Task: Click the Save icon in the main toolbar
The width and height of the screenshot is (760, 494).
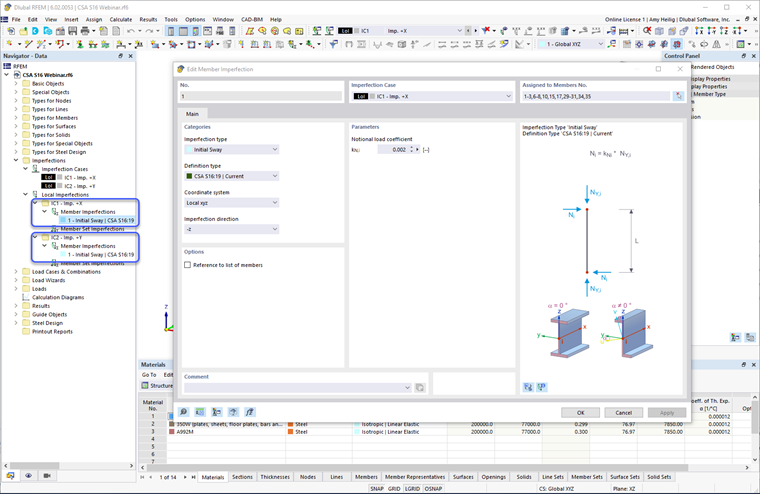Action: [x=73, y=31]
